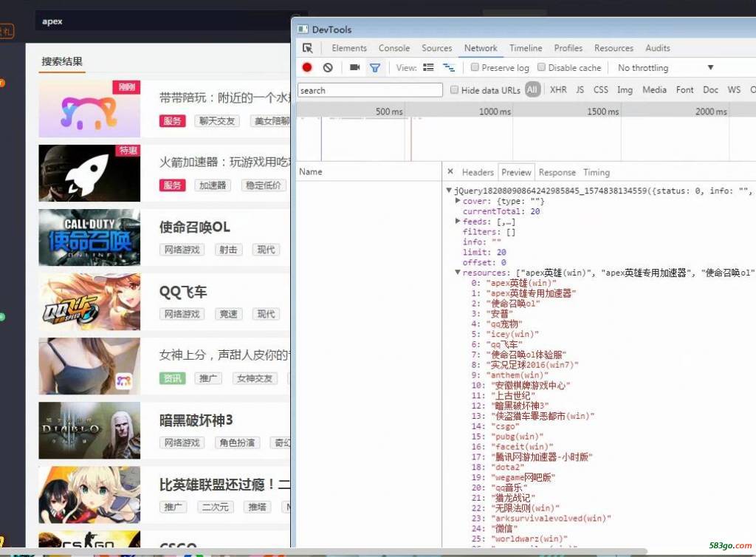Click the 1000 ms timeline marker
The image size is (756, 557).
click(494, 112)
